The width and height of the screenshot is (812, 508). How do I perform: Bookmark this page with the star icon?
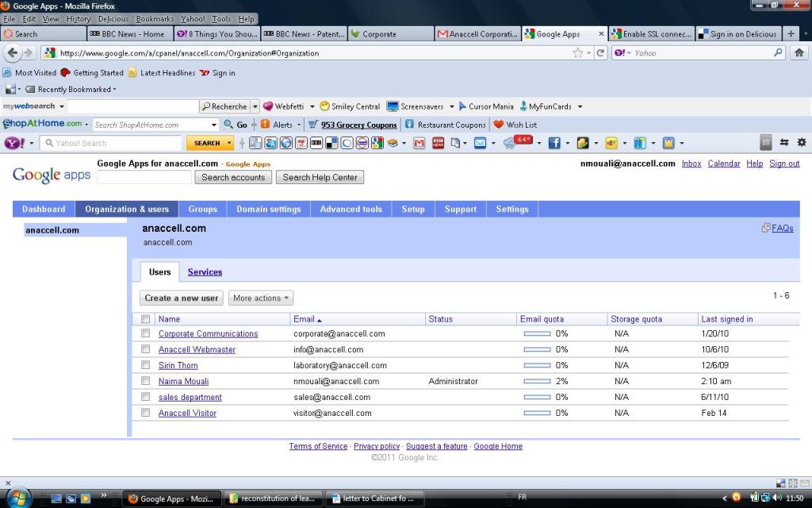[578, 53]
